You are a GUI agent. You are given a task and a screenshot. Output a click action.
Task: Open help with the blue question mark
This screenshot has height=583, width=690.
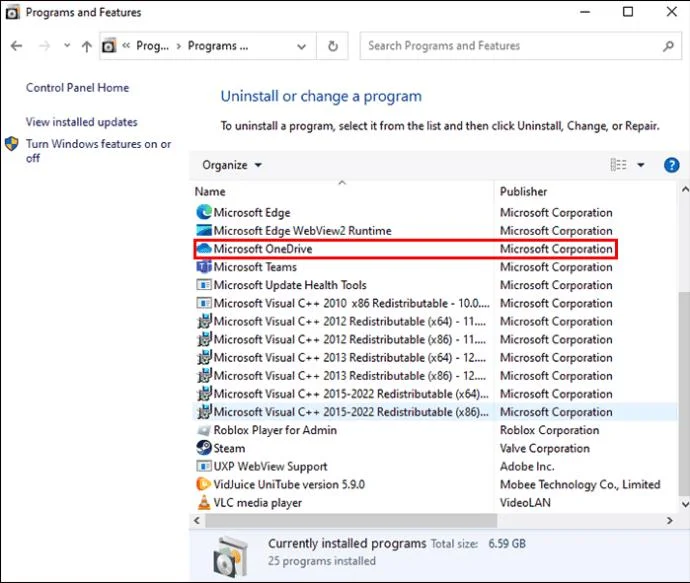(672, 165)
